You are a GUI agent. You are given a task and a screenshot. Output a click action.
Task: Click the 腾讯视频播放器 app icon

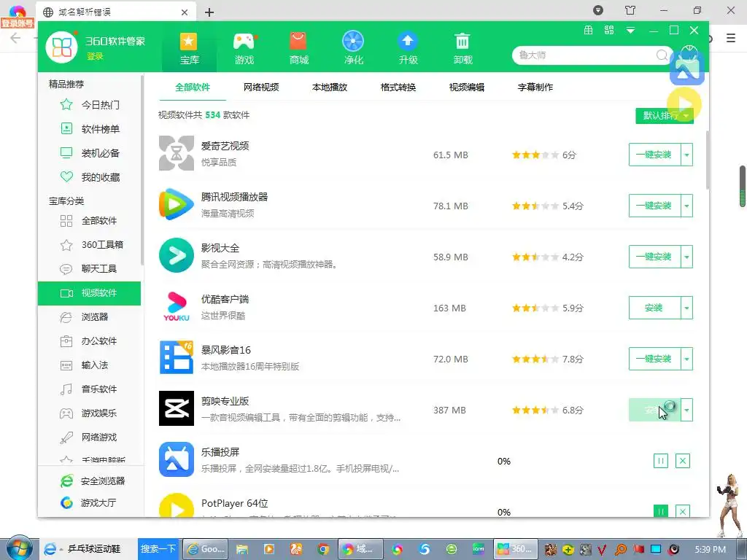pos(177,204)
